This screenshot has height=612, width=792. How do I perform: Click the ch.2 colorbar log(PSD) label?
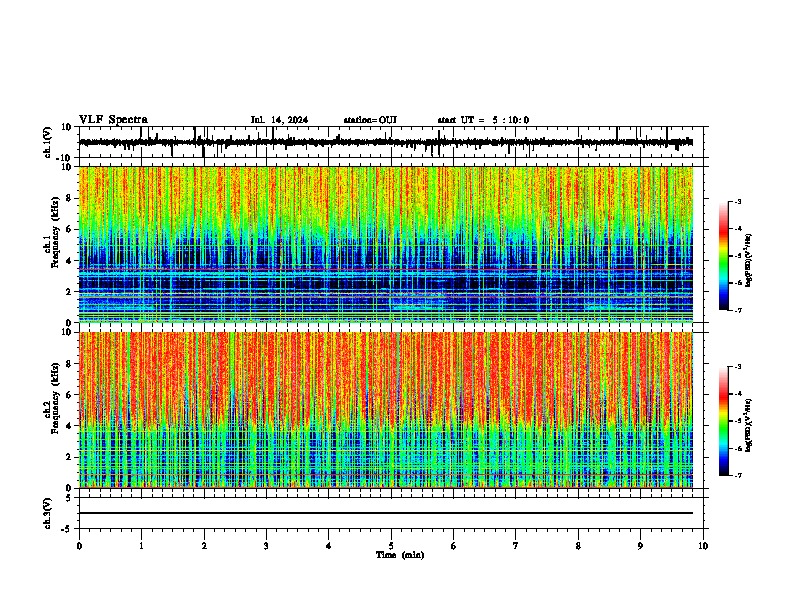[x=748, y=425]
